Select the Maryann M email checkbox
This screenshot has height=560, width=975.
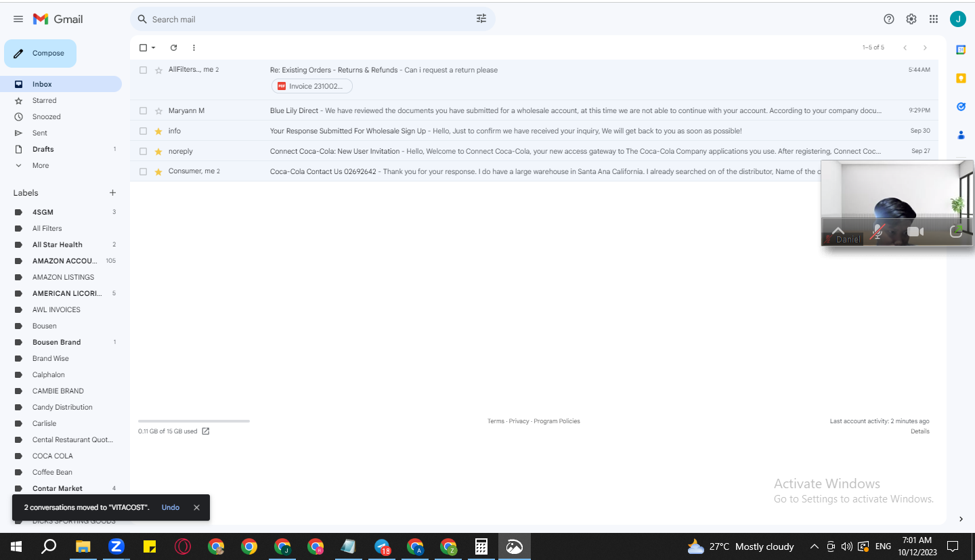(x=143, y=110)
